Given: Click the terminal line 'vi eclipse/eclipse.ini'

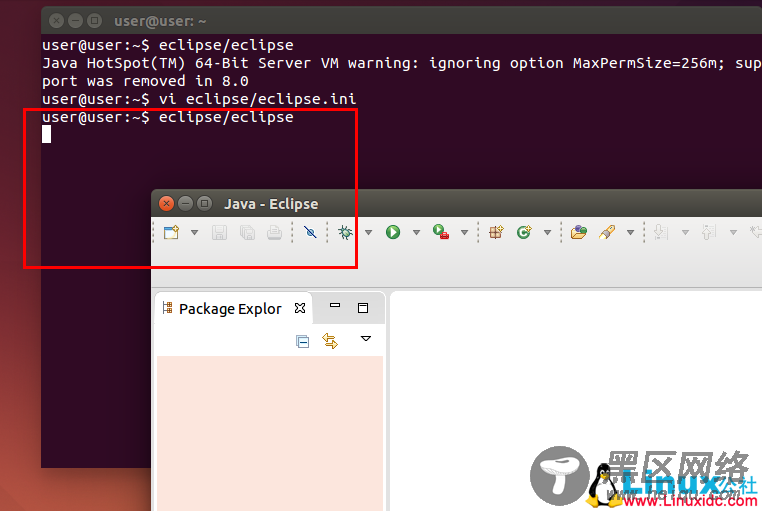Looking at the screenshot, I should click(258, 99).
